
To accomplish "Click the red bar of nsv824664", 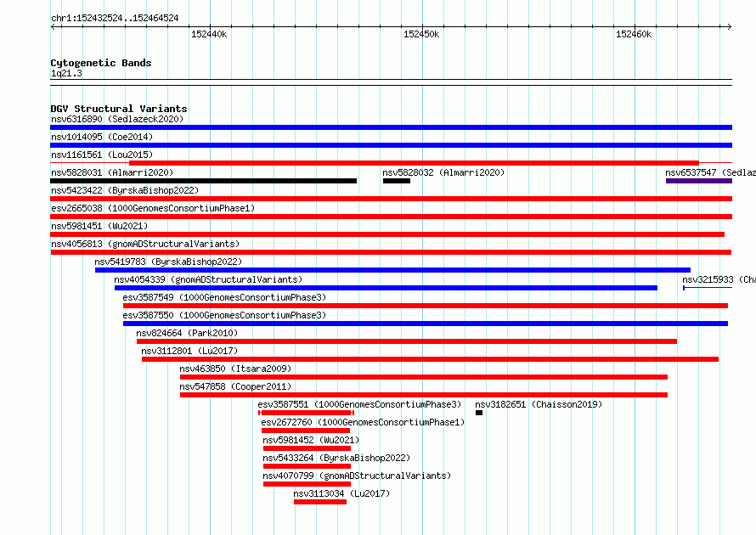I will coord(407,341).
